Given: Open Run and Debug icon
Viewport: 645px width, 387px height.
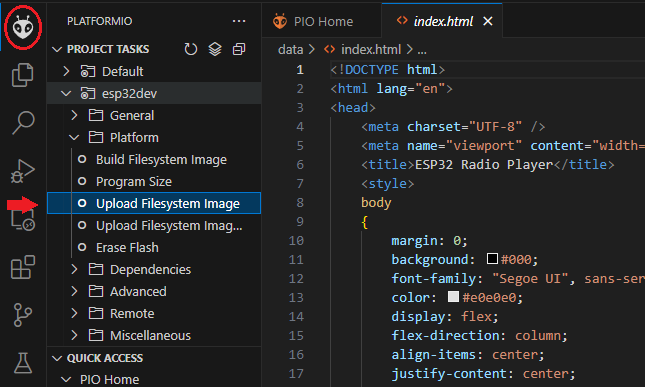Looking at the screenshot, I should 23,171.
